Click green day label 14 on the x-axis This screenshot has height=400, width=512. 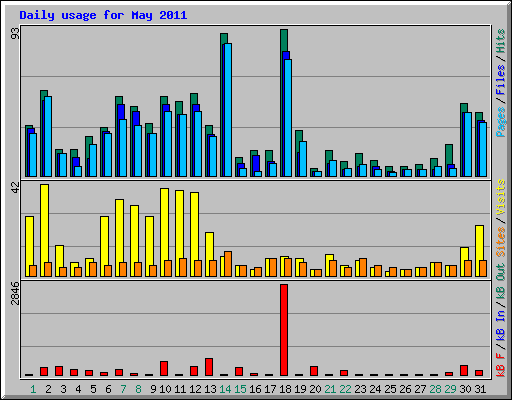tap(225, 389)
